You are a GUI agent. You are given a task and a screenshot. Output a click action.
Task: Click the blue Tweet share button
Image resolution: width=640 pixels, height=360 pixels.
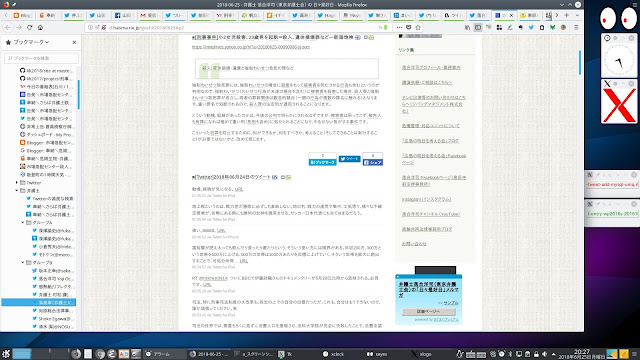349,159
